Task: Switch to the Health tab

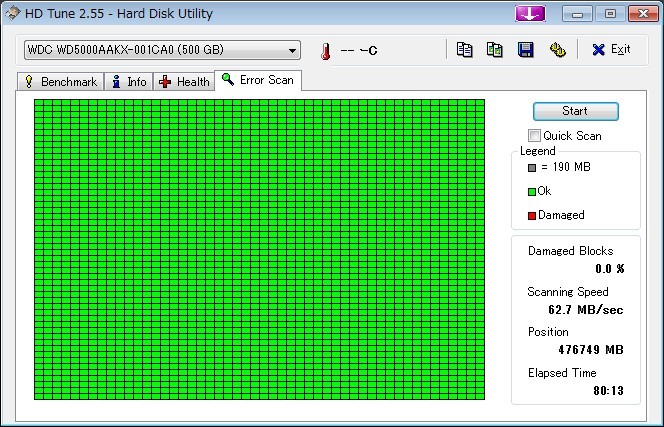Action: [x=183, y=81]
